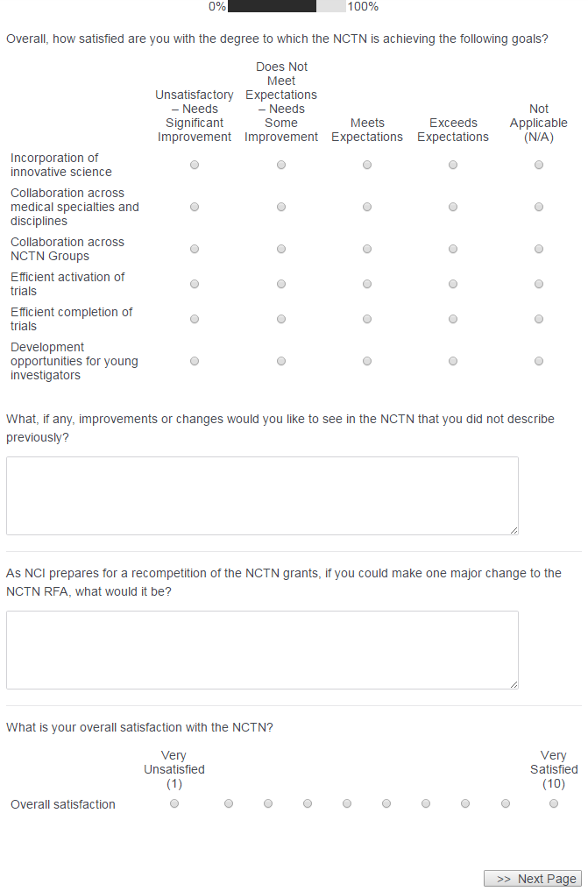Select Very Unsatisfied (1) for overall satisfaction

pyautogui.click(x=174, y=803)
